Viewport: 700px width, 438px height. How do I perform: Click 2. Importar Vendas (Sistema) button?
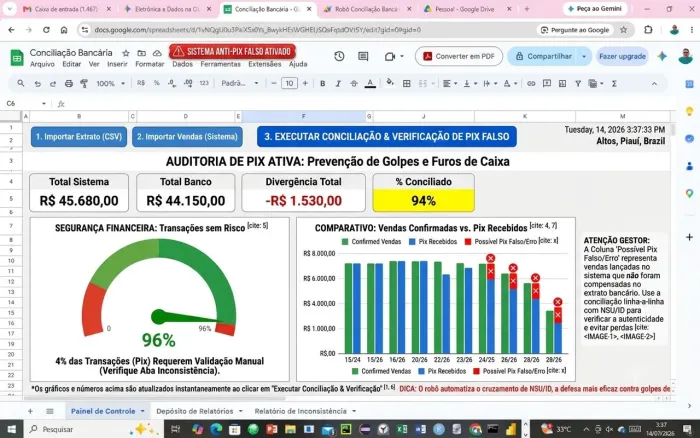coord(187,137)
